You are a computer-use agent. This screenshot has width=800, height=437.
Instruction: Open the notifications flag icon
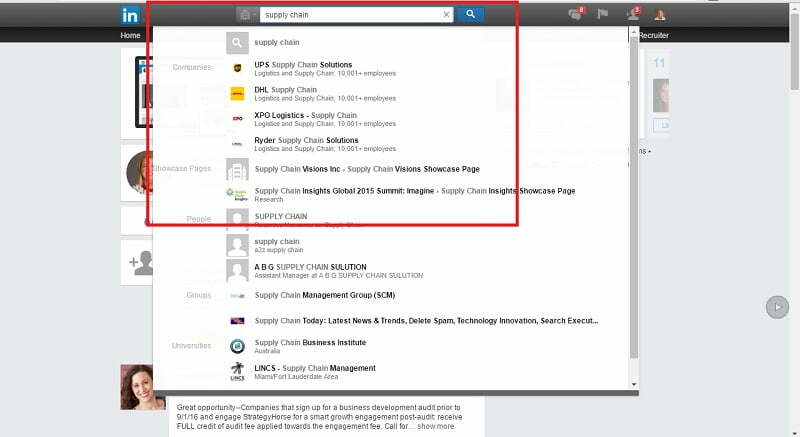603,13
